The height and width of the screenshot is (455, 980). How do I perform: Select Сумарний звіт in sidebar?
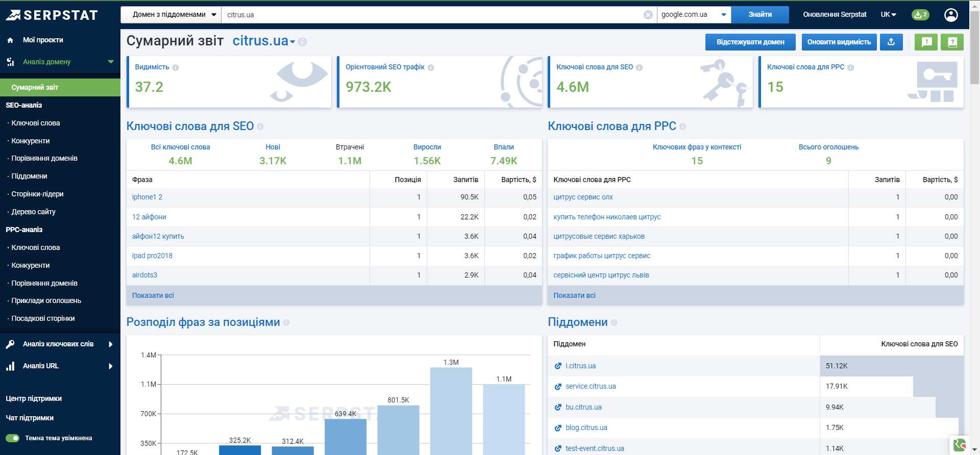click(60, 87)
